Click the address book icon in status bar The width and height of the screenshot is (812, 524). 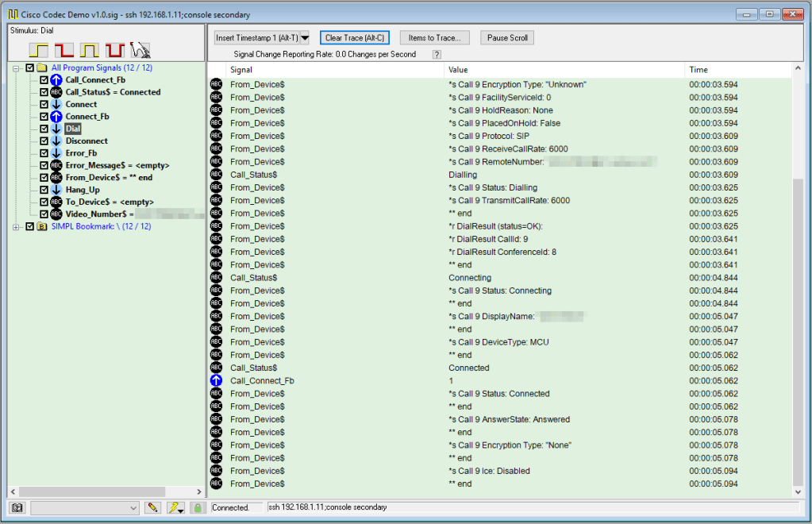click(x=17, y=507)
